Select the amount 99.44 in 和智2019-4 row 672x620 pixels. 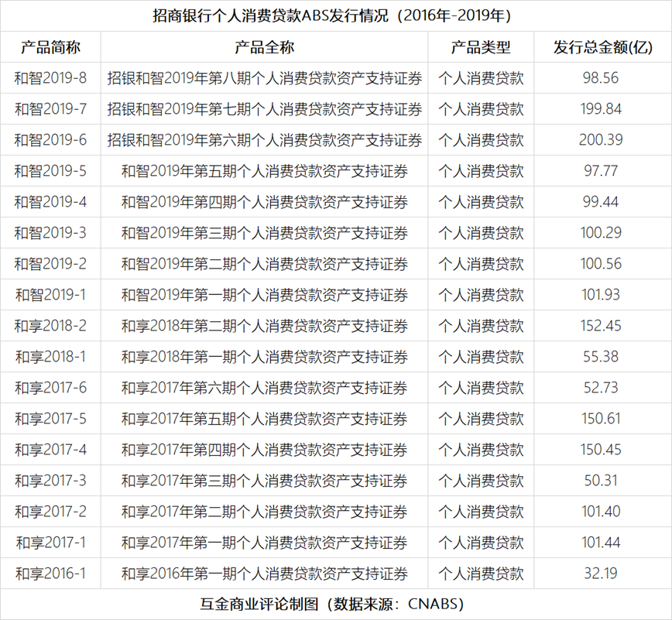tap(597, 201)
